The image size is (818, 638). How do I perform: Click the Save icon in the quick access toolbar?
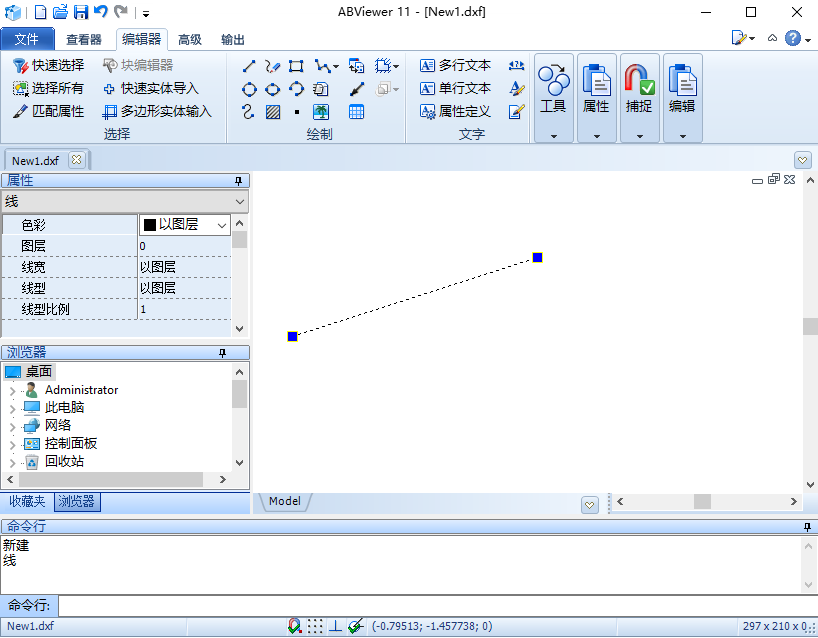(x=81, y=12)
